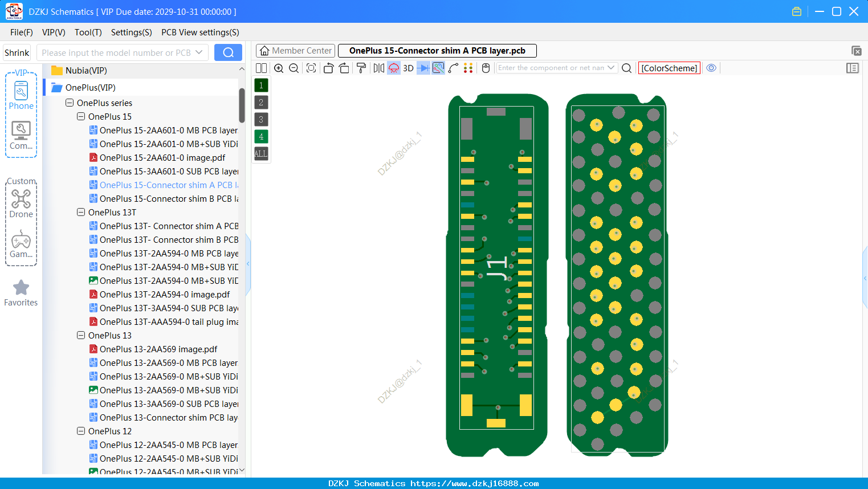Toggle the blue eye visibility icon
This screenshot has height=489, width=868.
point(711,68)
